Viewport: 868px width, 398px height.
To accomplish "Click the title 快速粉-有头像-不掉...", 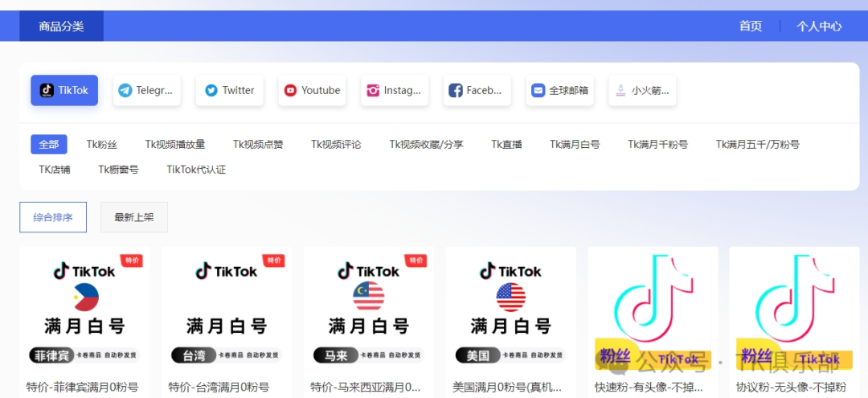I will pyautogui.click(x=649, y=387).
